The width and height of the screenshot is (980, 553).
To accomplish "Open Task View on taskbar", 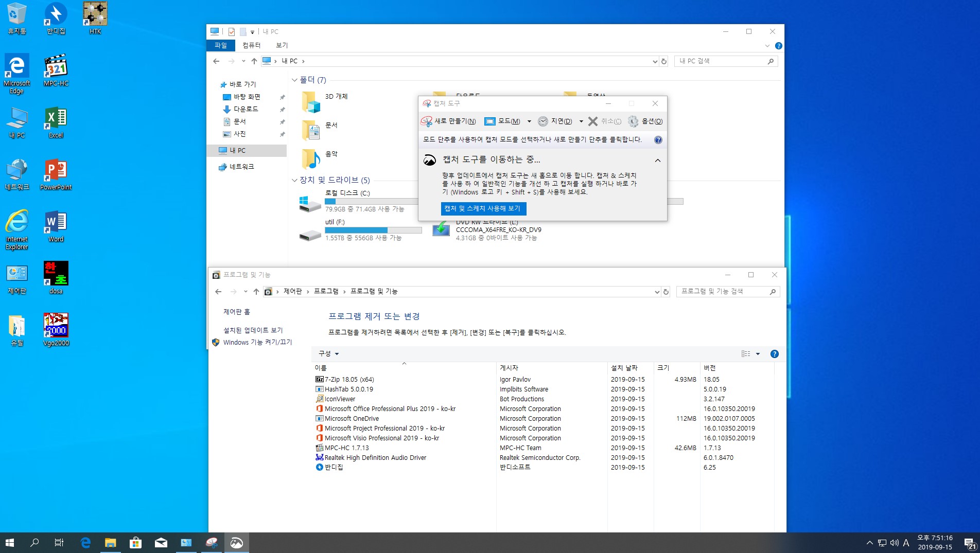I will [x=59, y=543].
